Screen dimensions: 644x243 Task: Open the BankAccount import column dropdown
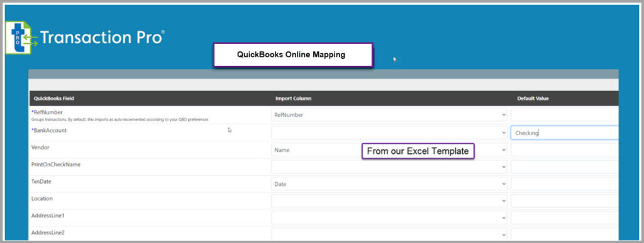pos(389,132)
